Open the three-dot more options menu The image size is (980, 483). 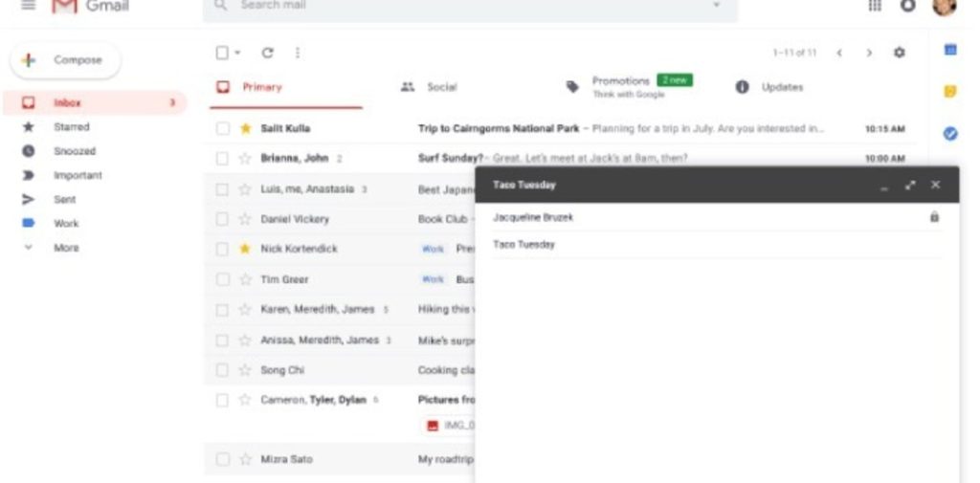(298, 54)
